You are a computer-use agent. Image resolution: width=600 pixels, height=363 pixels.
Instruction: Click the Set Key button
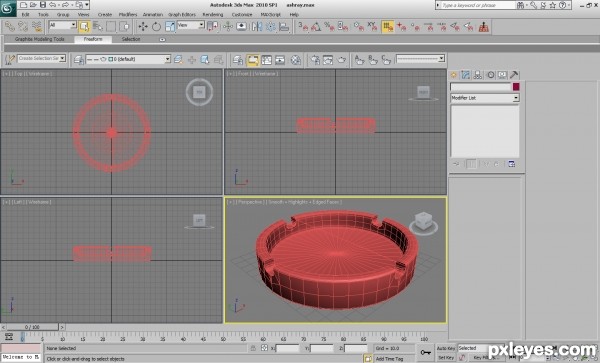[446, 358]
